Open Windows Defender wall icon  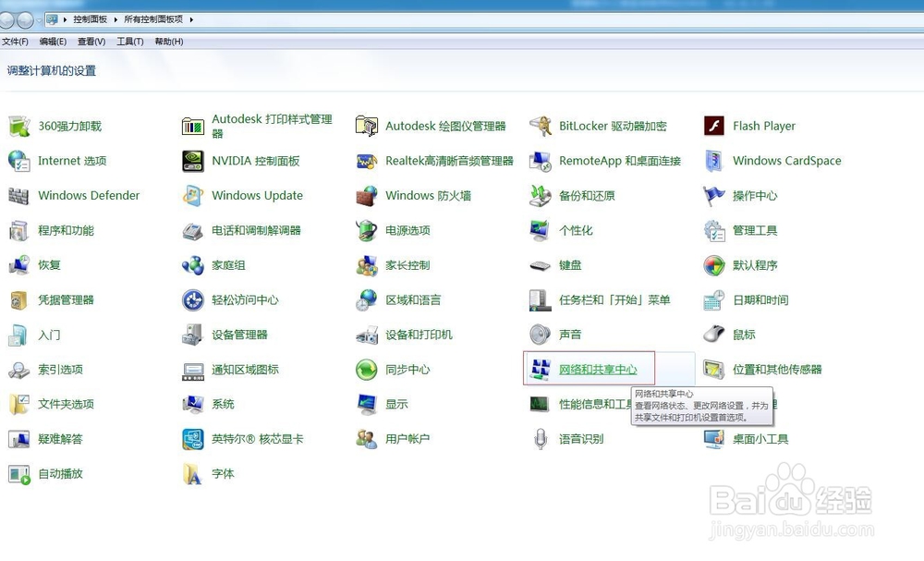click(x=18, y=196)
